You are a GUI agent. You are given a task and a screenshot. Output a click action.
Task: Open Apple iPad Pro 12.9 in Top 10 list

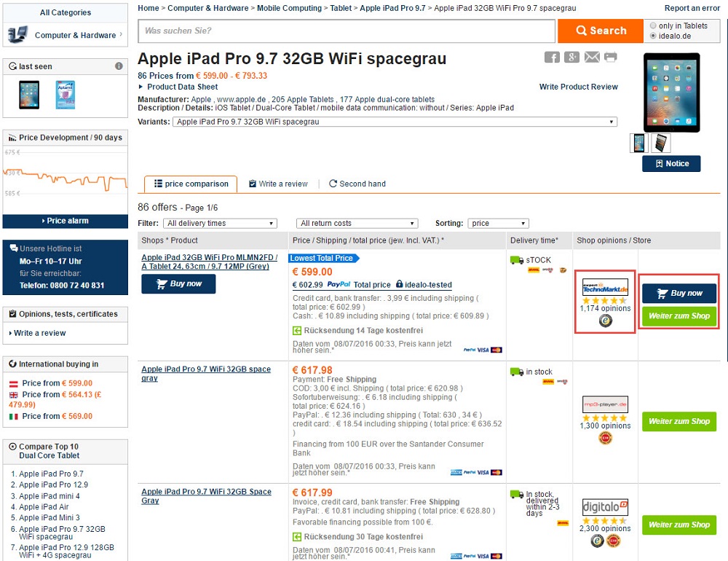(53, 484)
